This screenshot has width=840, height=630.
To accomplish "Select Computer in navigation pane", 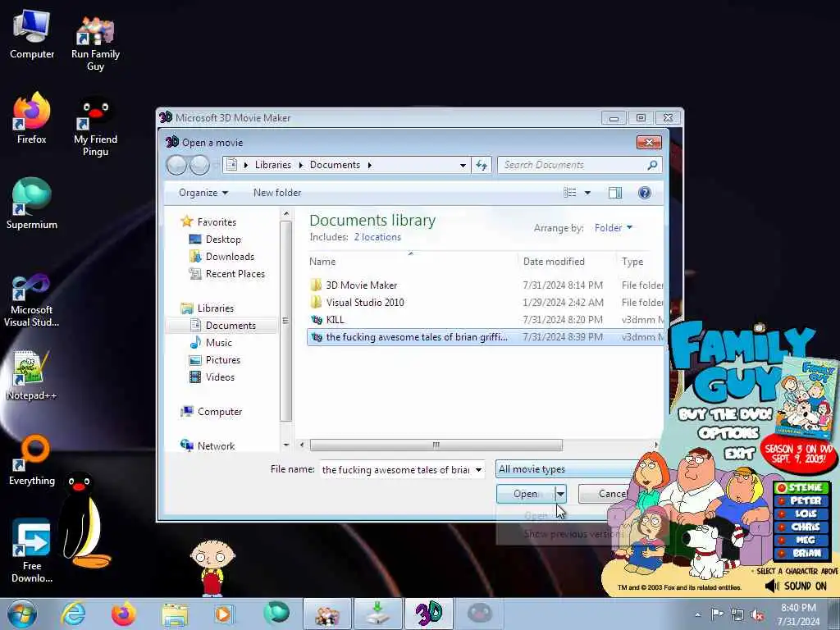I will tap(219, 412).
